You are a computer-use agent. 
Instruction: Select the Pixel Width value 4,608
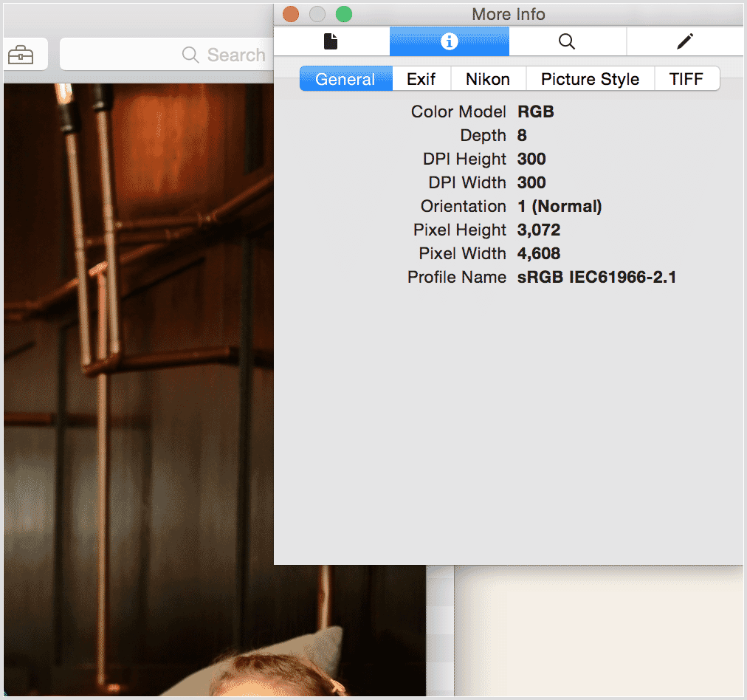click(539, 253)
